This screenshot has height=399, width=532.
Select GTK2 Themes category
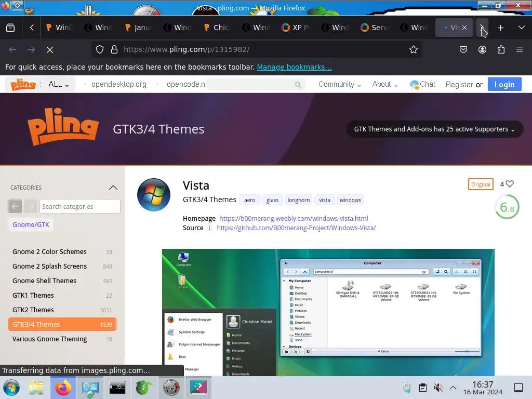point(62,310)
